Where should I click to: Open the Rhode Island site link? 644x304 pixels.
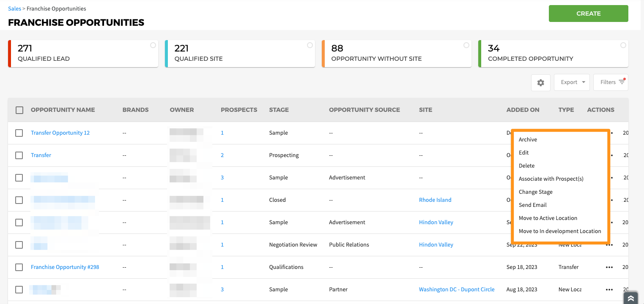(x=435, y=200)
